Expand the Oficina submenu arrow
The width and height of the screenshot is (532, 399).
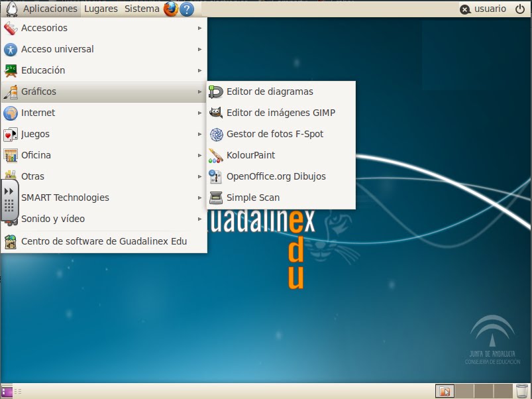(x=200, y=155)
